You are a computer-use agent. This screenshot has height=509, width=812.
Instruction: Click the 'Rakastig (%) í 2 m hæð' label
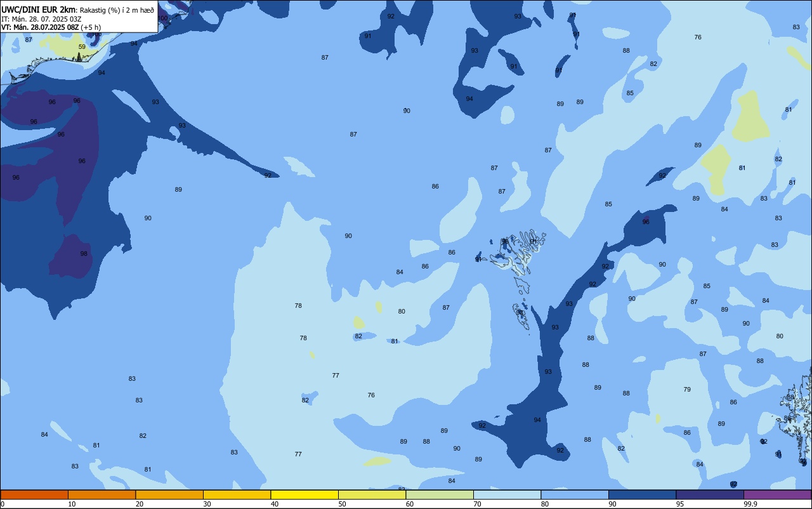pyautogui.click(x=117, y=10)
